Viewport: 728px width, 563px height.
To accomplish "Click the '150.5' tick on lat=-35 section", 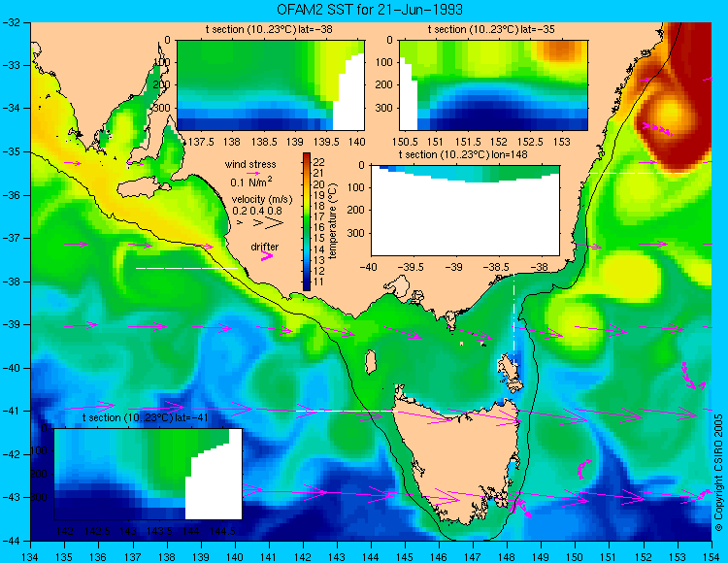I will click(405, 142).
